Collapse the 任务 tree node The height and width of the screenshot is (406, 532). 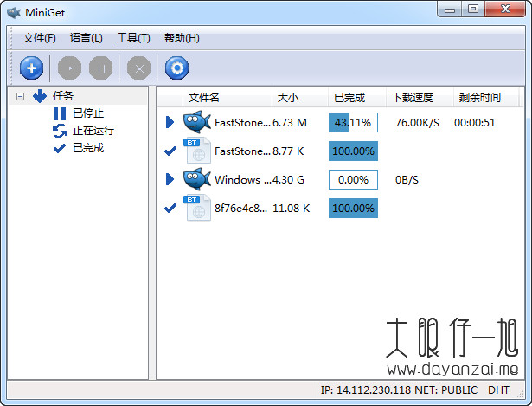21,97
